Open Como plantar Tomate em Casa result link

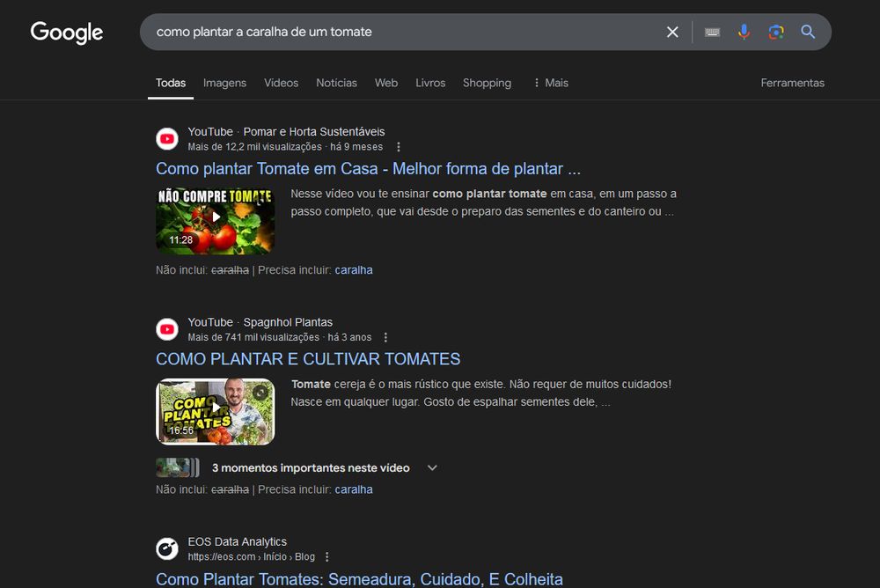coord(368,168)
